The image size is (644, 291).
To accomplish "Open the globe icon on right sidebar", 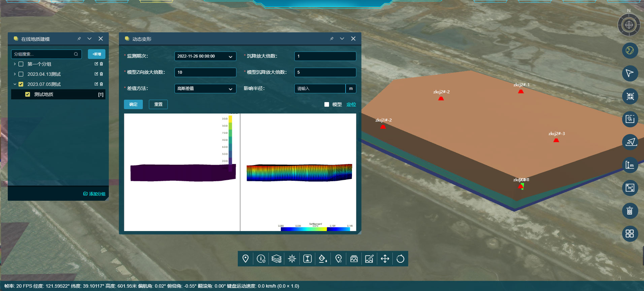I will pyautogui.click(x=630, y=51).
